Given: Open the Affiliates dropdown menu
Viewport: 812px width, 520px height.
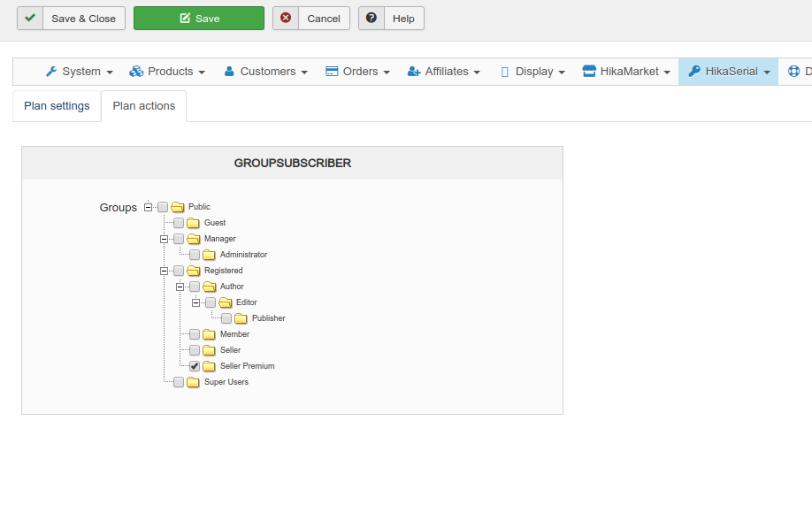Looking at the screenshot, I should pos(444,72).
